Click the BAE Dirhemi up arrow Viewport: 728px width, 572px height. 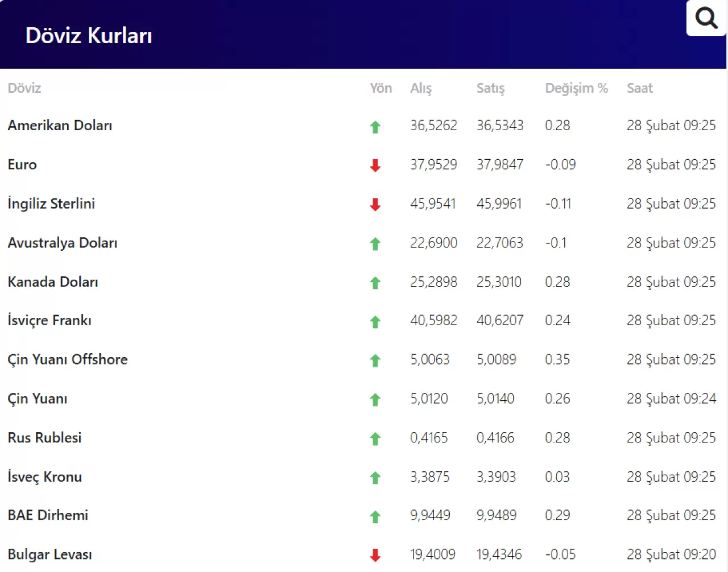coord(375,517)
